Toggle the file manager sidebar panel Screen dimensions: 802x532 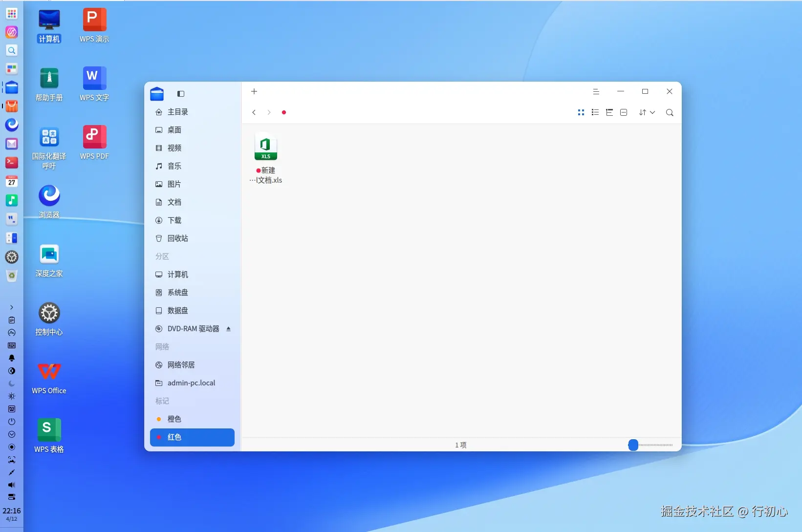pos(181,94)
